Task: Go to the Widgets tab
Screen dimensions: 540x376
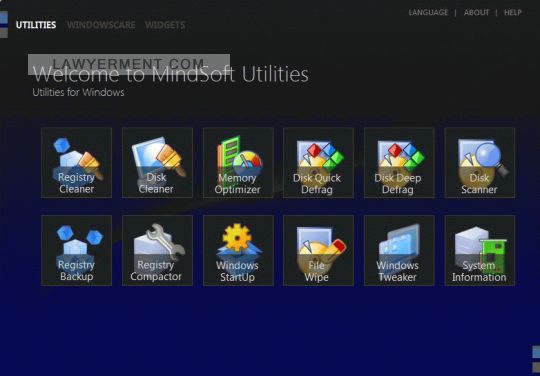Action: click(x=165, y=25)
